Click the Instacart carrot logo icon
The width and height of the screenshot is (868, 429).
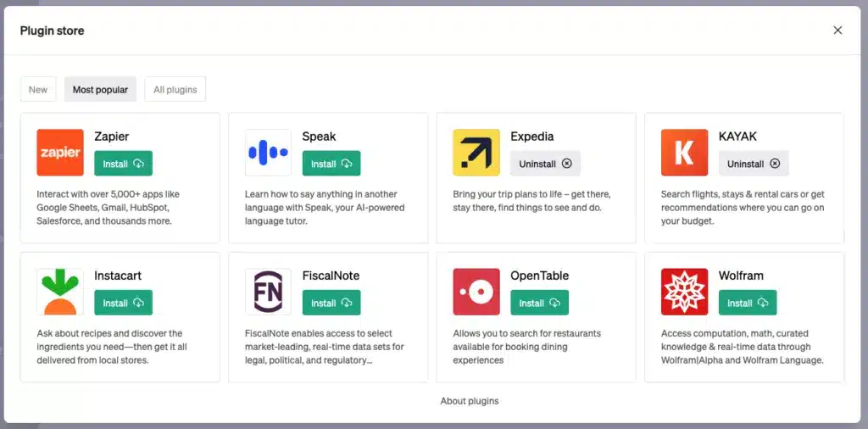pyautogui.click(x=60, y=292)
